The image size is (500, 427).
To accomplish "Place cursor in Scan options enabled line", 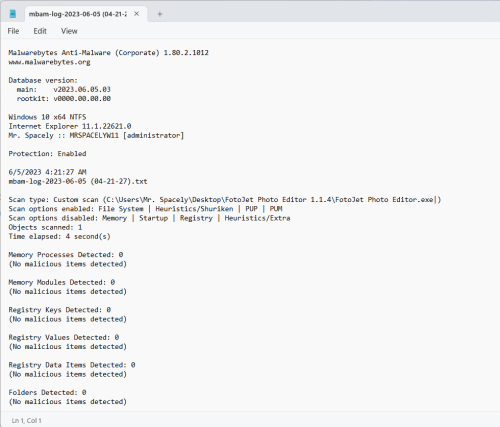I will pyautogui.click(x=145, y=209).
